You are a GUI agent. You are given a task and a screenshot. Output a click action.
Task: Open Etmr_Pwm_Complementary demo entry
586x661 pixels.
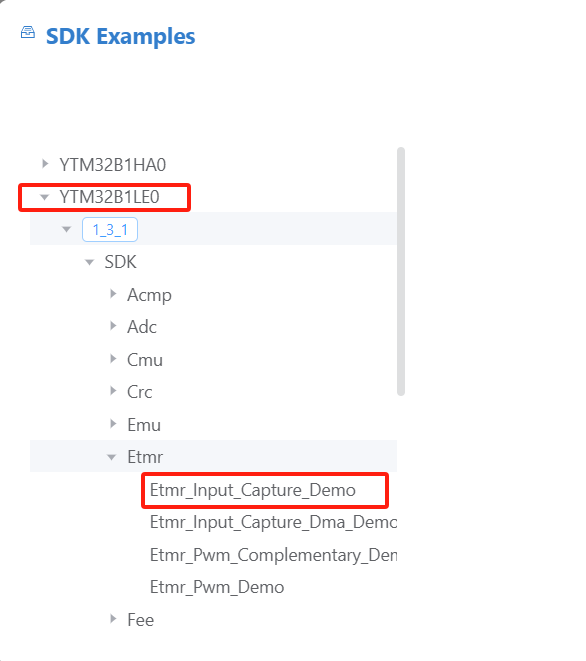point(273,555)
